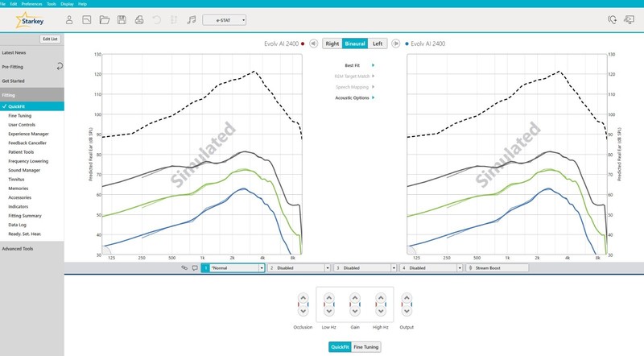Select the Left ear toggle
Viewport: 644px width, 356px height.
[378, 43]
